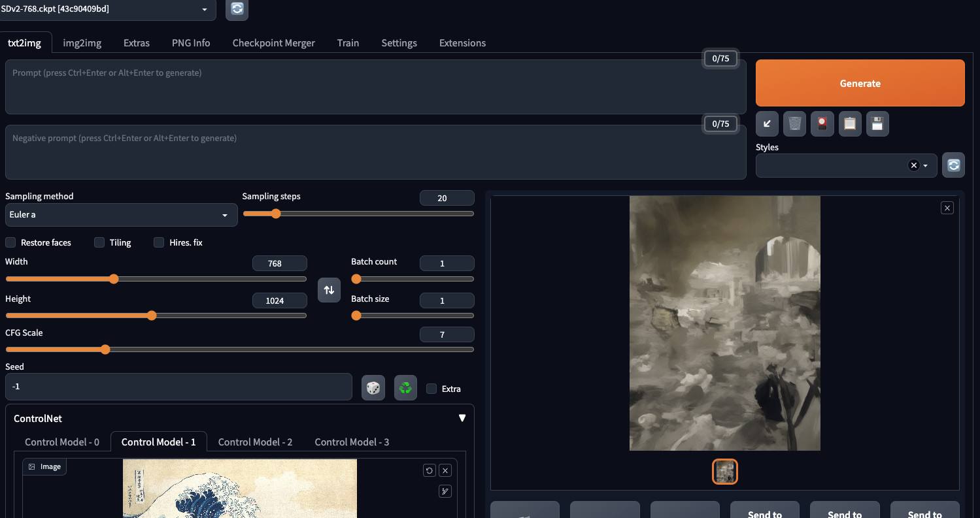The image size is (980, 518).
Task: Click the Batch size value box
Action: click(447, 300)
